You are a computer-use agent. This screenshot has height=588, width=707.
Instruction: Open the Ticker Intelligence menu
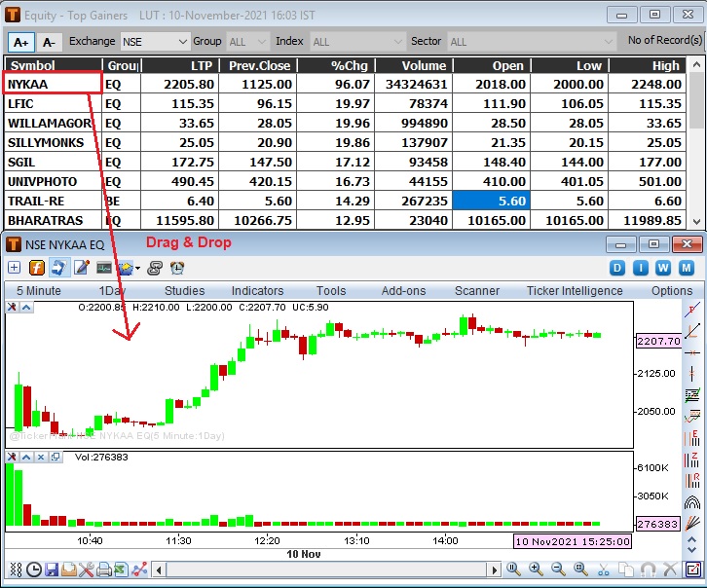point(575,291)
